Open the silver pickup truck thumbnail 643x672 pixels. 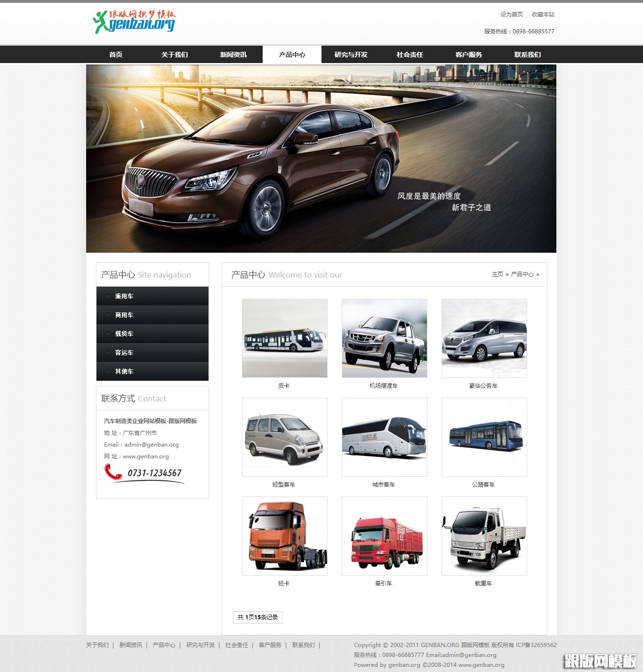click(385, 338)
